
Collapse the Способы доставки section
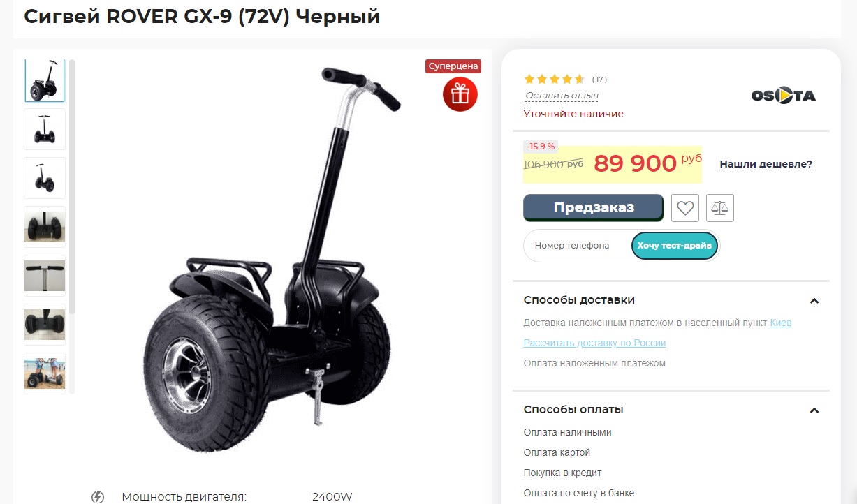pyautogui.click(x=814, y=301)
